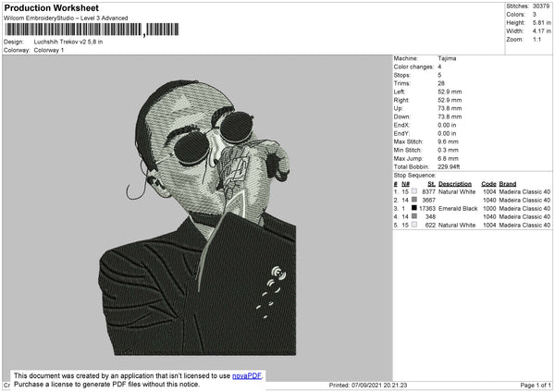Select the Max Stitch value 9.6 mm
The width and height of the screenshot is (555, 392).
click(x=448, y=141)
